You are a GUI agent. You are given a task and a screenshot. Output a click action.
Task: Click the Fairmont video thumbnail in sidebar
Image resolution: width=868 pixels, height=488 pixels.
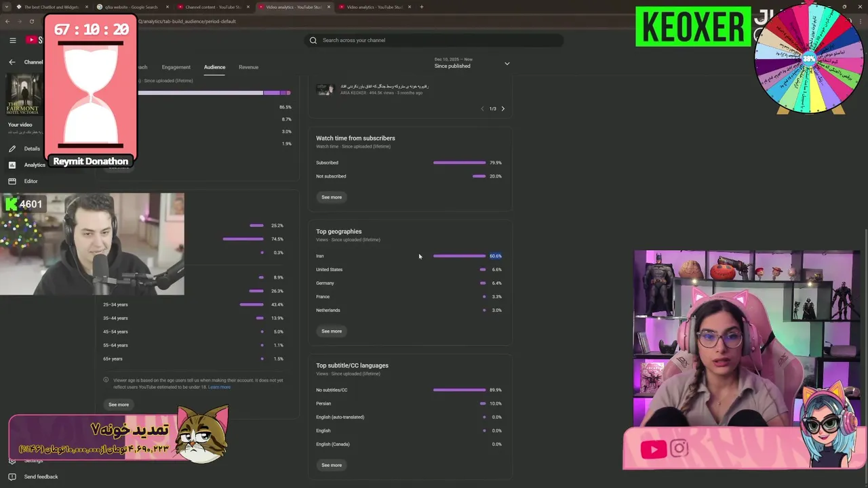pos(24,94)
